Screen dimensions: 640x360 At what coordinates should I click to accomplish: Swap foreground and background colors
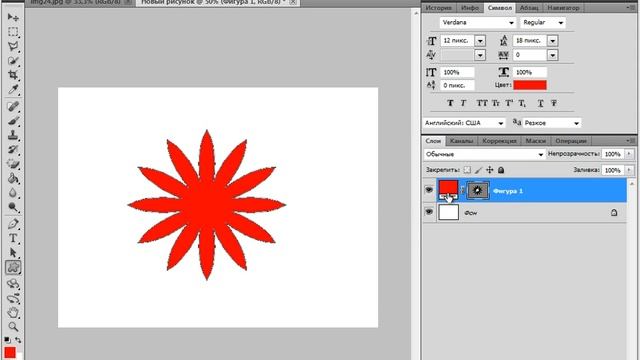point(18,340)
